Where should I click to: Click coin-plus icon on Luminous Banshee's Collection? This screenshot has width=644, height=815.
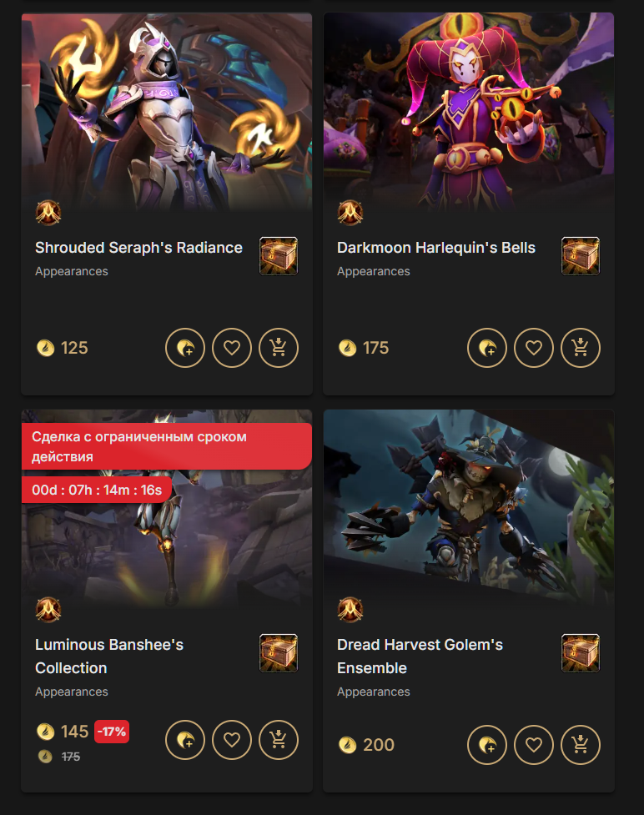(x=185, y=740)
